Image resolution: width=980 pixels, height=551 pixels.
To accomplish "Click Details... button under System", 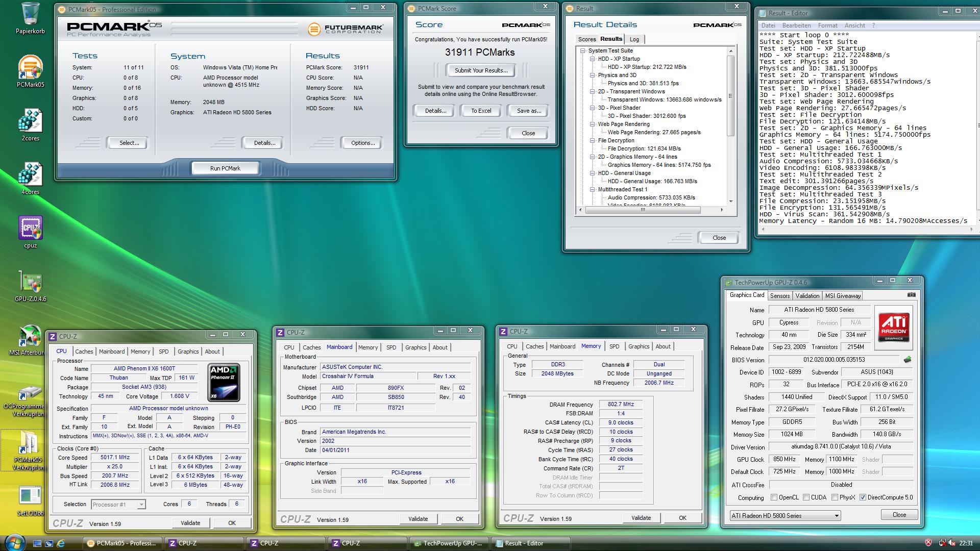I will [264, 143].
